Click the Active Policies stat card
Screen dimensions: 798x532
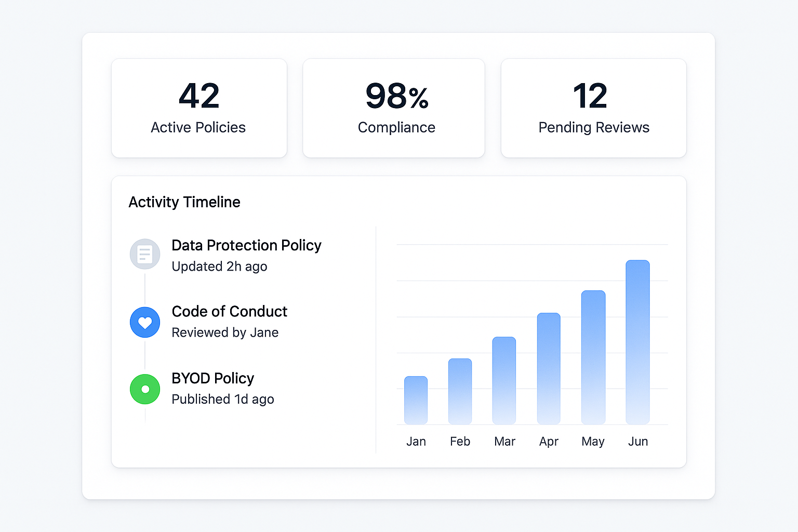point(198,108)
